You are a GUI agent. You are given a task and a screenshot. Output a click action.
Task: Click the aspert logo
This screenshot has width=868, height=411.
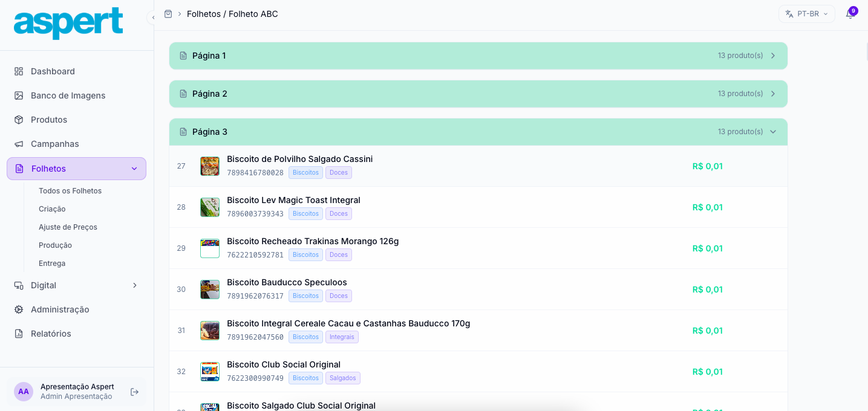[x=68, y=24]
